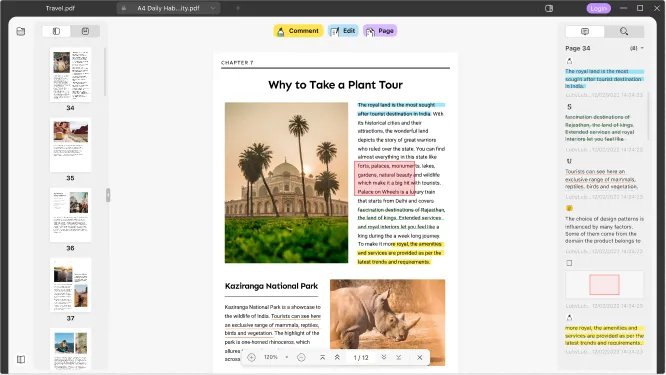The width and height of the screenshot is (666, 375).
Task: Click the palace photo in the document
Action: (286, 183)
